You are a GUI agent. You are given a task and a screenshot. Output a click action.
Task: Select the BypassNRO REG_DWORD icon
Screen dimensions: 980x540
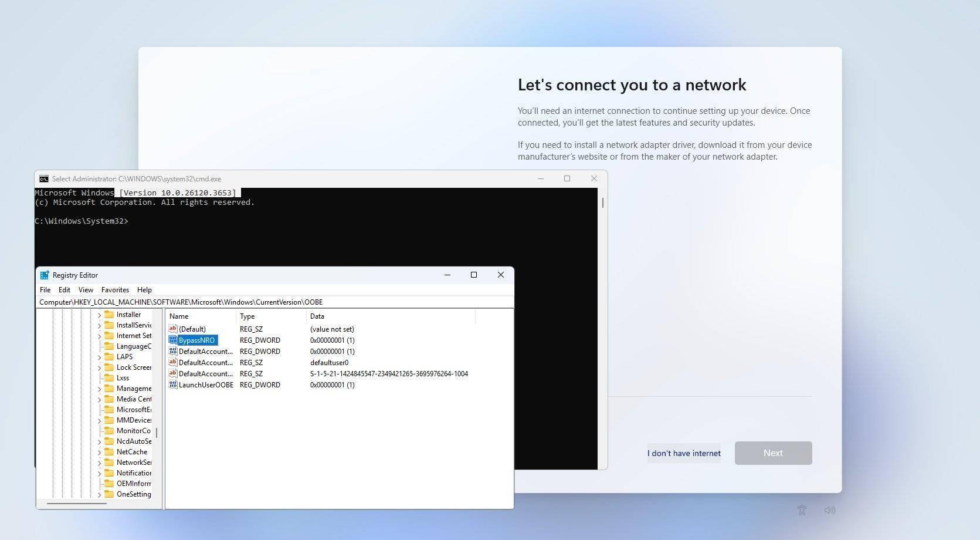(172, 340)
